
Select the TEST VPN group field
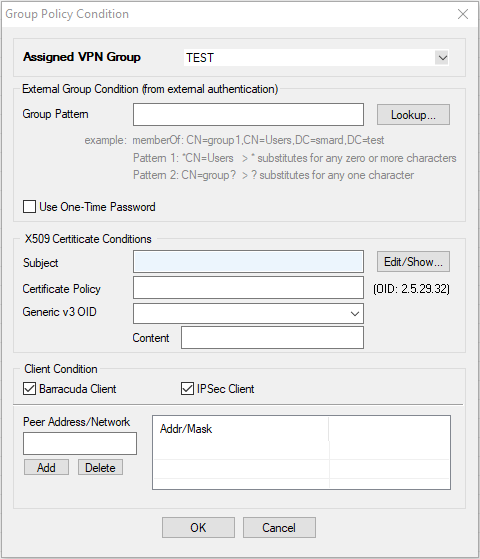pyautogui.click(x=316, y=58)
